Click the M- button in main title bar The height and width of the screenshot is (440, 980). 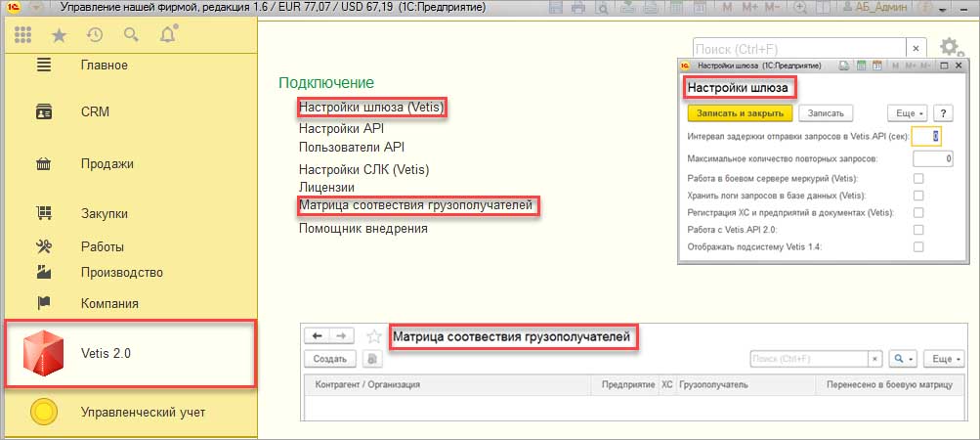773,8
